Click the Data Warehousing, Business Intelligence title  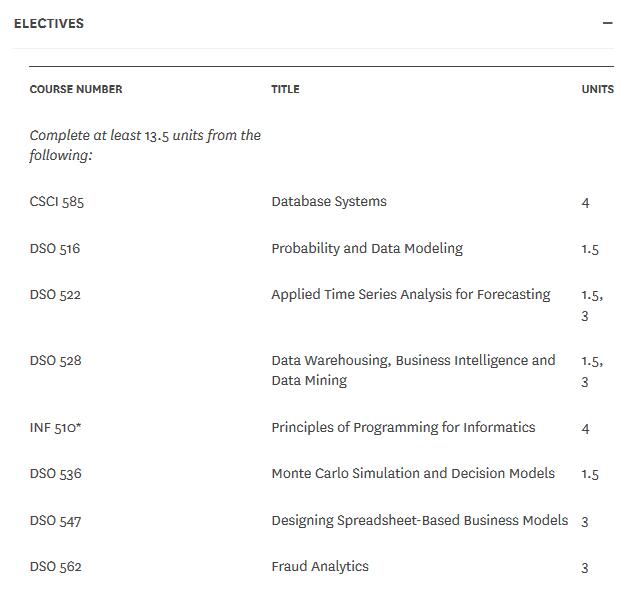pyautogui.click(x=413, y=361)
